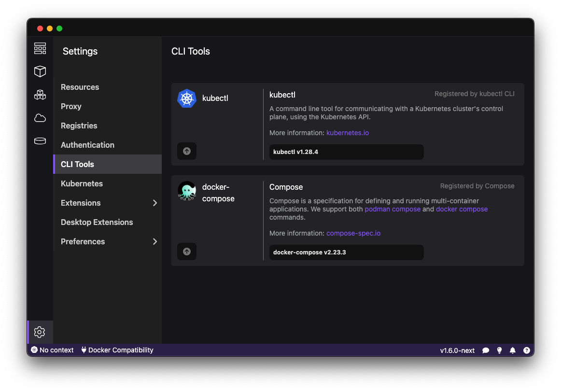
Task: Click Docker Compatibility in the status bar
Action: pos(117,350)
